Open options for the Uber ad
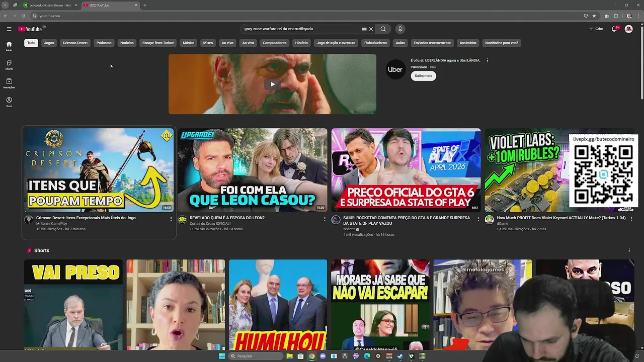644x362 pixels. [x=487, y=60]
